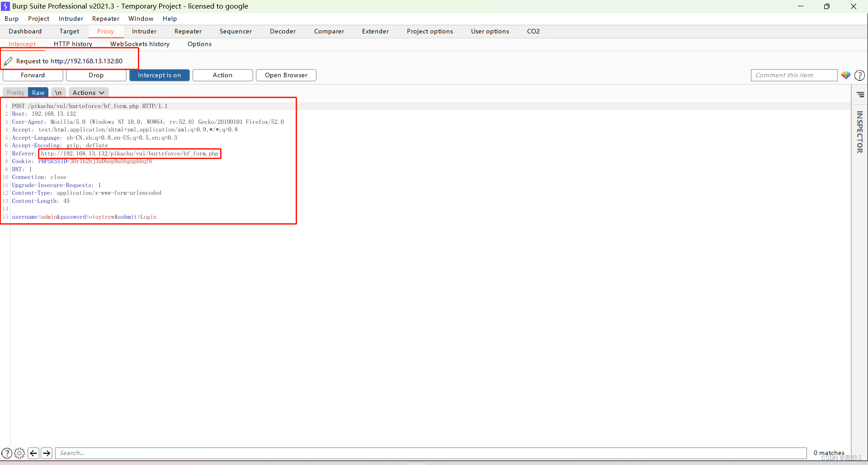
Task: Switch to Target tab
Action: [x=70, y=31]
